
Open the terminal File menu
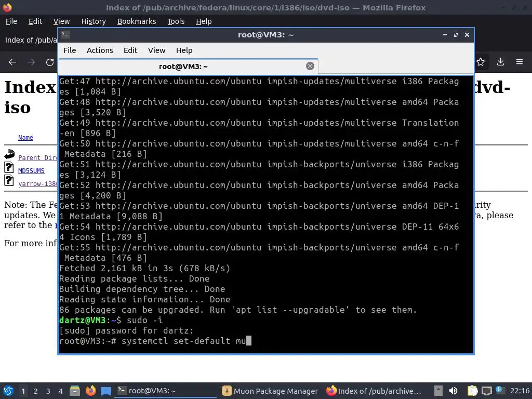point(70,50)
